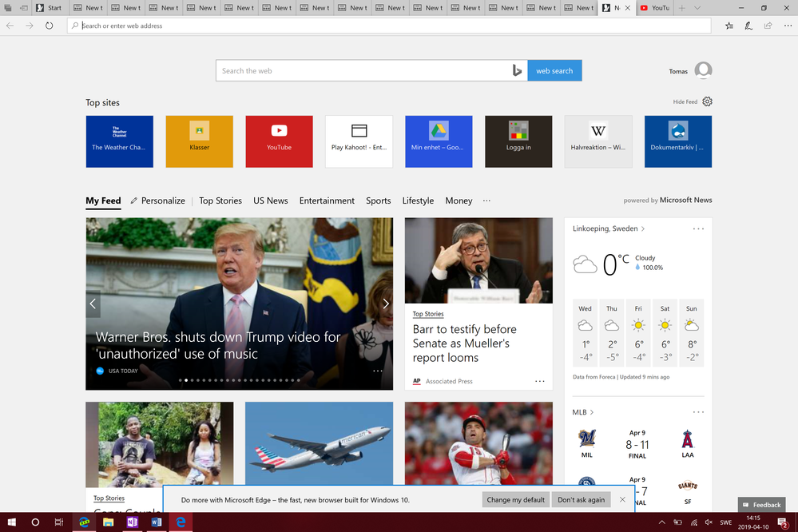Image resolution: width=798 pixels, height=532 pixels.
Task: Click Hide Feed link
Action: pyautogui.click(x=685, y=101)
